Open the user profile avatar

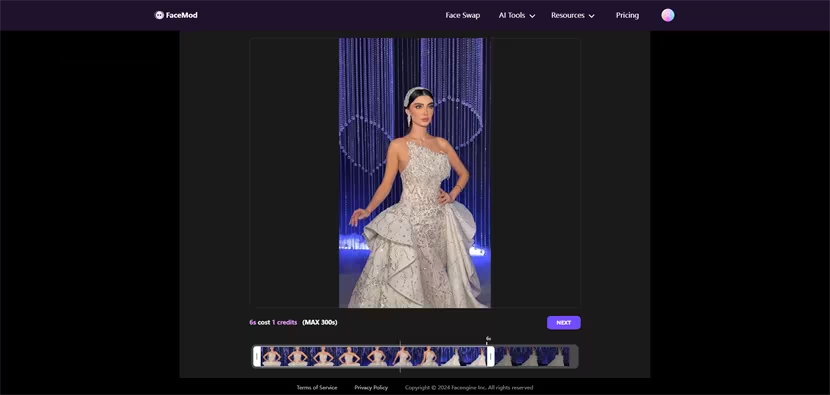tap(667, 15)
